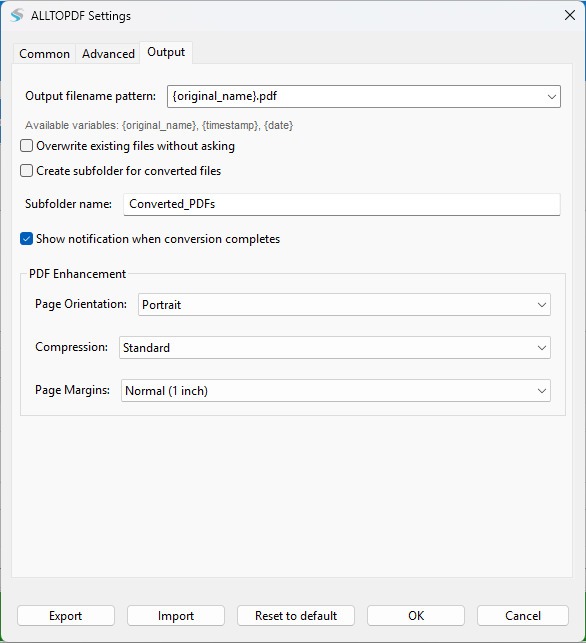Confirm settings with OK button
Image resolution: width=586 pixels, height=643 pixels.
(x=416, y=616)
